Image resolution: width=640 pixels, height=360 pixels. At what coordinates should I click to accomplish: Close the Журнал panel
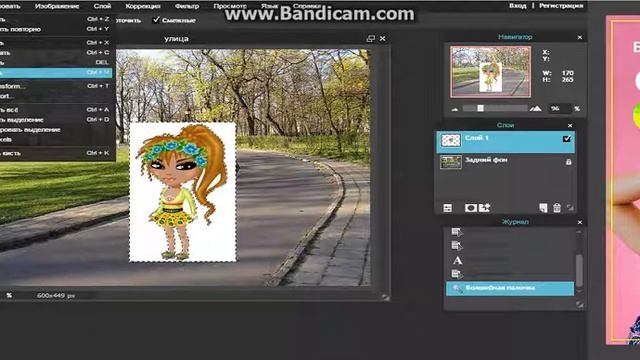pos(580,222)
